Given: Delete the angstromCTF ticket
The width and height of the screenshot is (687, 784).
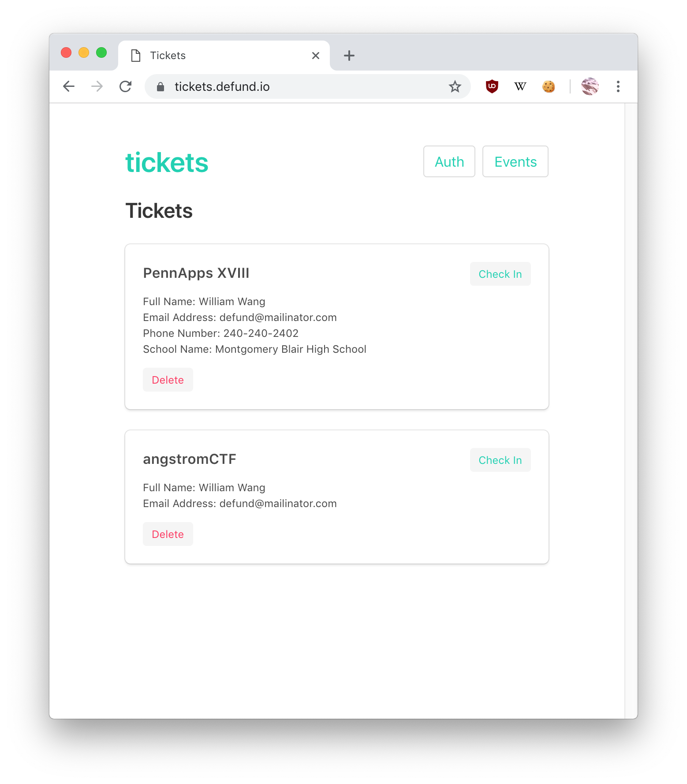Looking at the screenshot, I should point(168,534).
